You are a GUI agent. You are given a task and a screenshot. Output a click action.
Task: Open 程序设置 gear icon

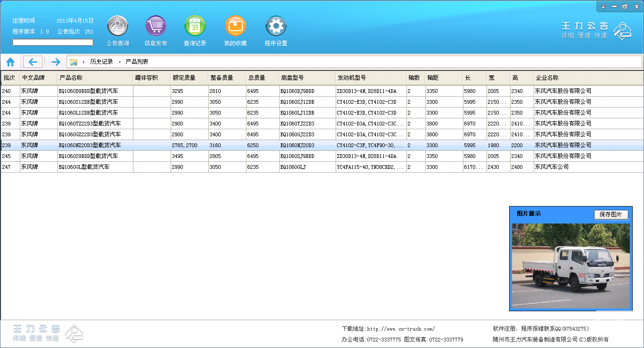(x=276, y=26)
